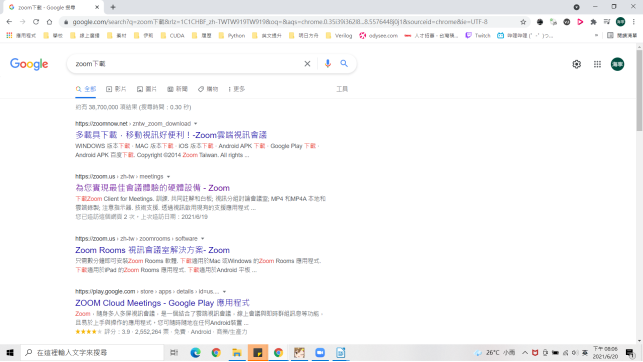Expand options arrow beside play.google.com URL
The width and height of the screenshot is (643, 362).
(224, 292)
